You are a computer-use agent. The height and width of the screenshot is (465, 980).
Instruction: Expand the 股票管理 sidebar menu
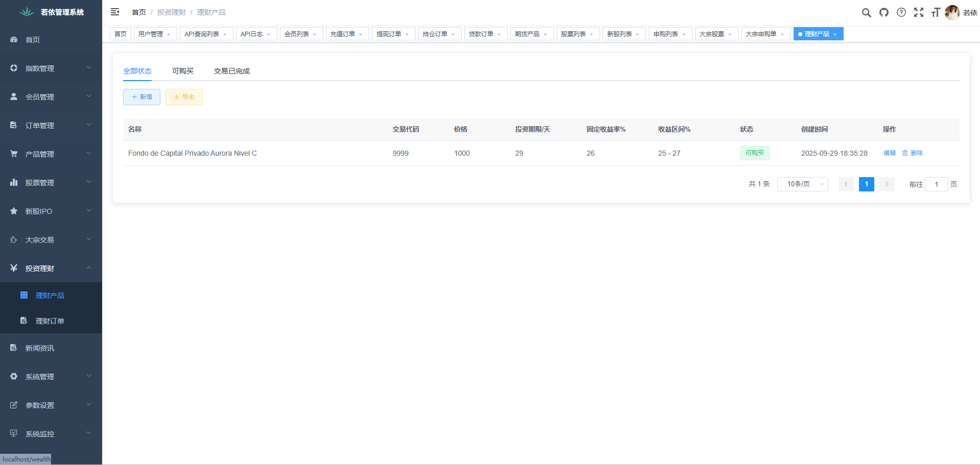click(51, 182)
